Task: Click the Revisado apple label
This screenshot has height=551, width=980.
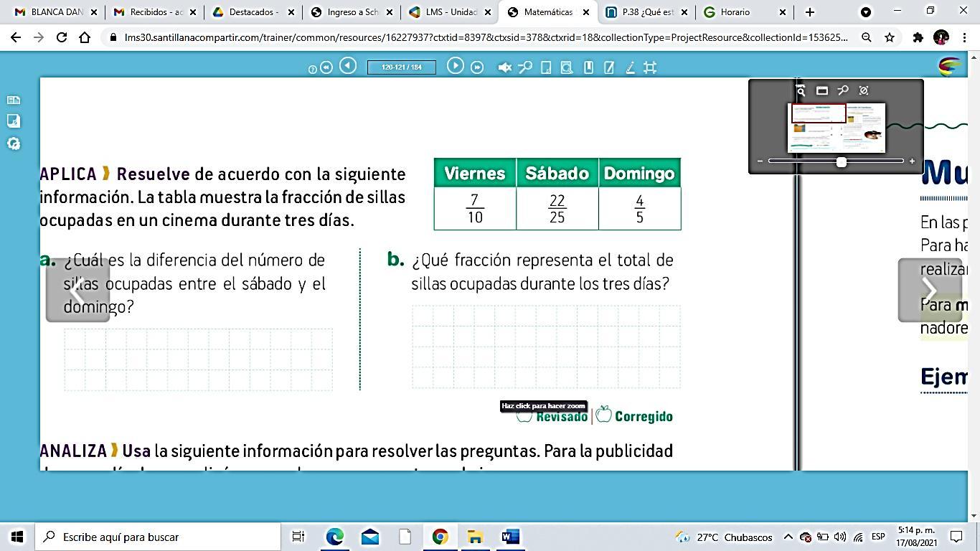Action: (x=552, y=416)
